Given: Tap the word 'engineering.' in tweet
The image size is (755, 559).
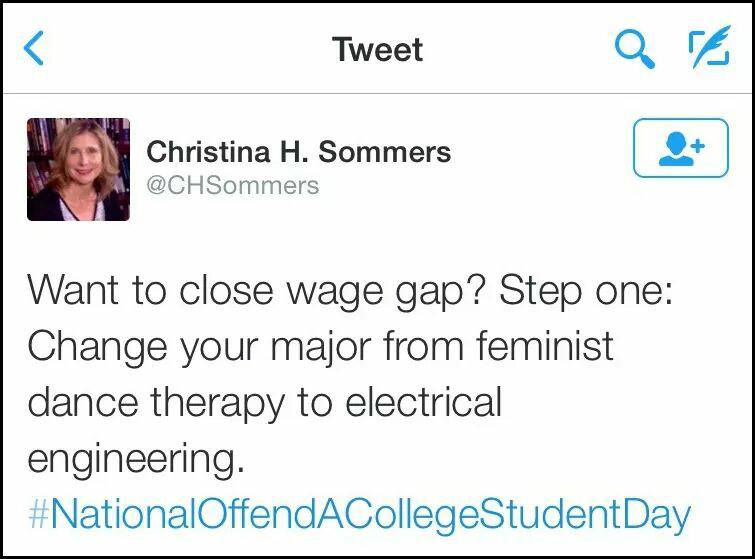Looking at the screenshot, I should [x=136, y=460].
